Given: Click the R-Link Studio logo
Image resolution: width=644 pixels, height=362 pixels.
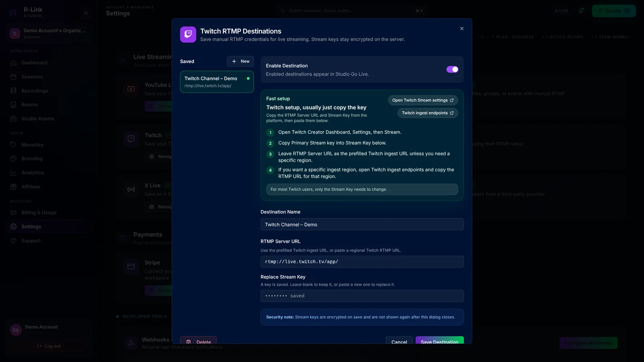Looking at the screenshot, I should pyautogui.click(x=13, y=12).
